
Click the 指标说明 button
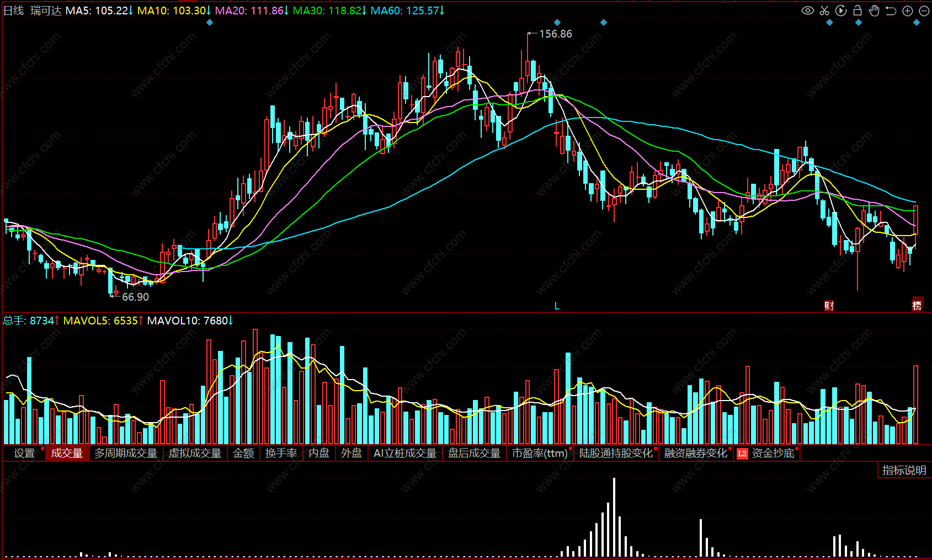(x=904, y=470)
